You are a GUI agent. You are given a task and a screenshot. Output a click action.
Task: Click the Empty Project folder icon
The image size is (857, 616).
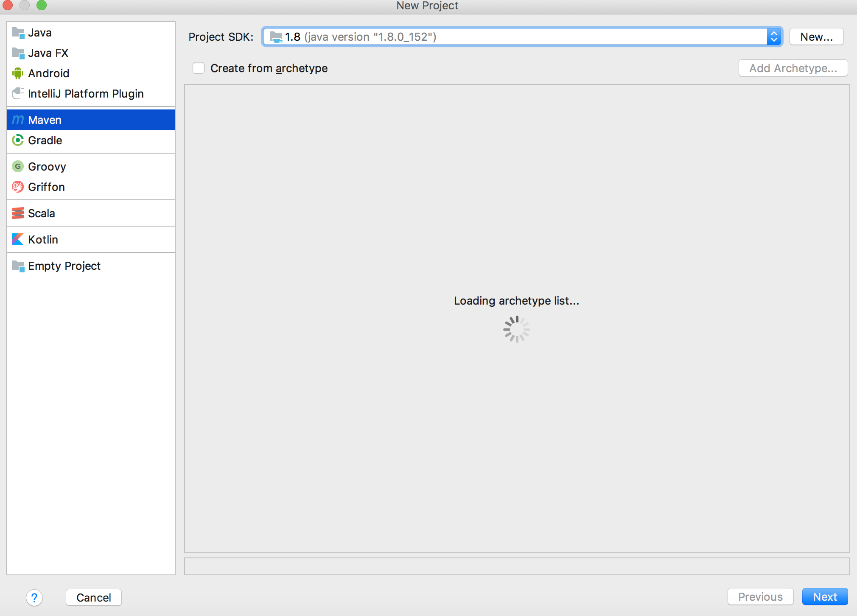pyautogui.click(x=18, y=266)
